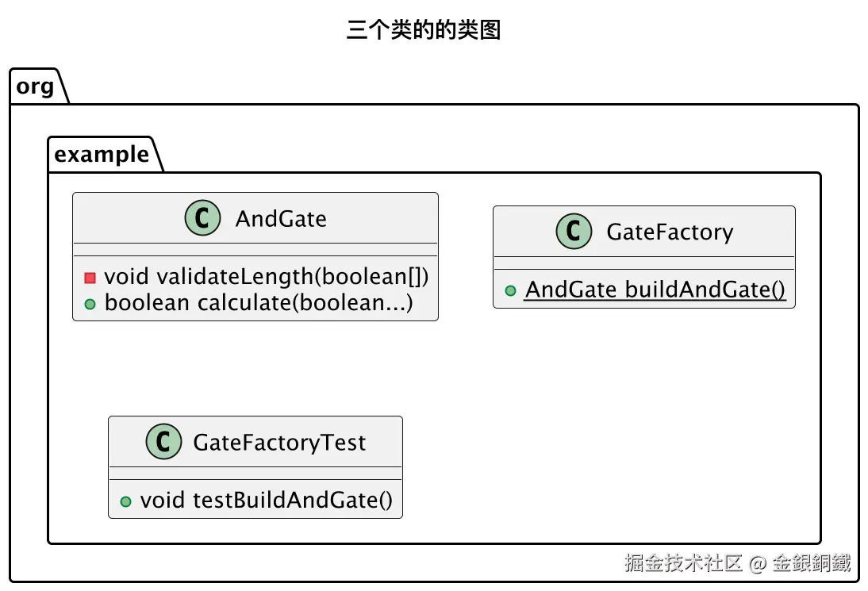Select the org package tab label
The height and width of the screenshot is (591, 868).
click(x=35, y=86)
